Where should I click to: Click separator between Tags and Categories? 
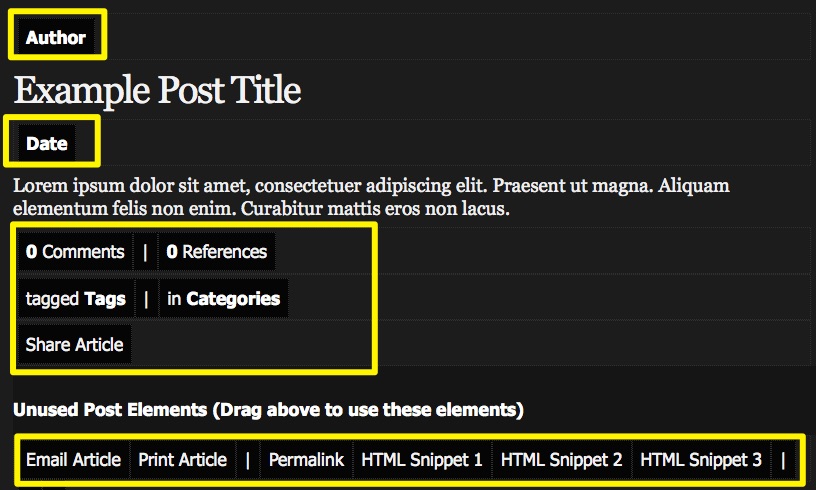(145, 298)
